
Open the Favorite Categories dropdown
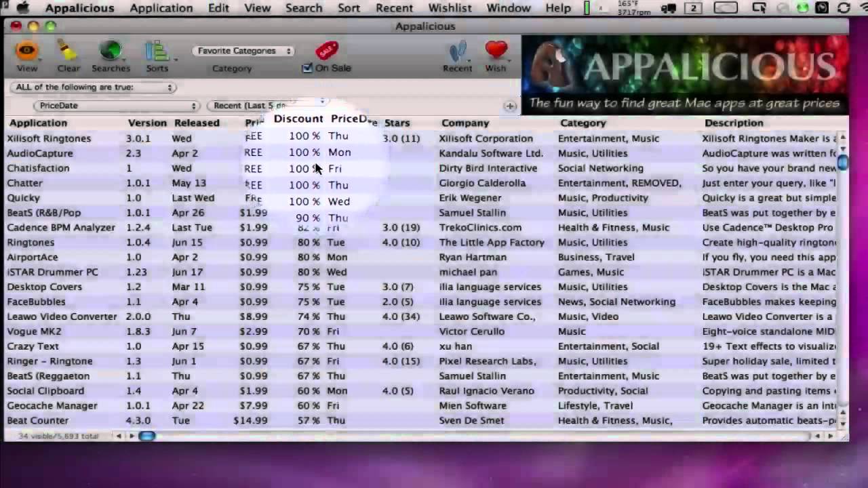click(x=242, y=51)
